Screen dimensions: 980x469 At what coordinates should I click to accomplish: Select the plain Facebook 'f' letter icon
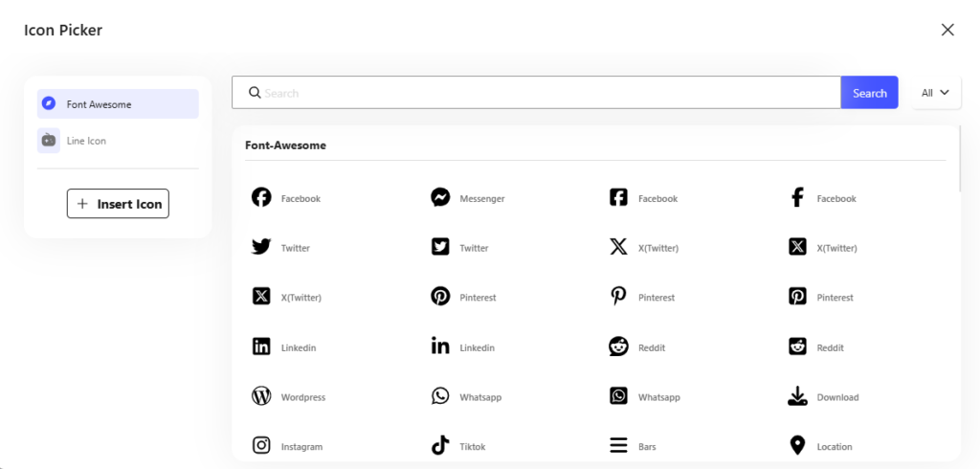tap(797, 197)
